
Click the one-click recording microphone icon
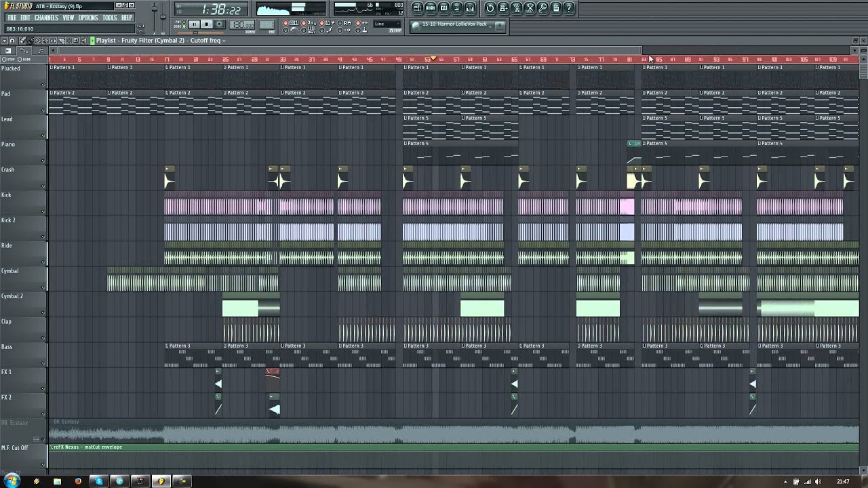click(543, 8)
